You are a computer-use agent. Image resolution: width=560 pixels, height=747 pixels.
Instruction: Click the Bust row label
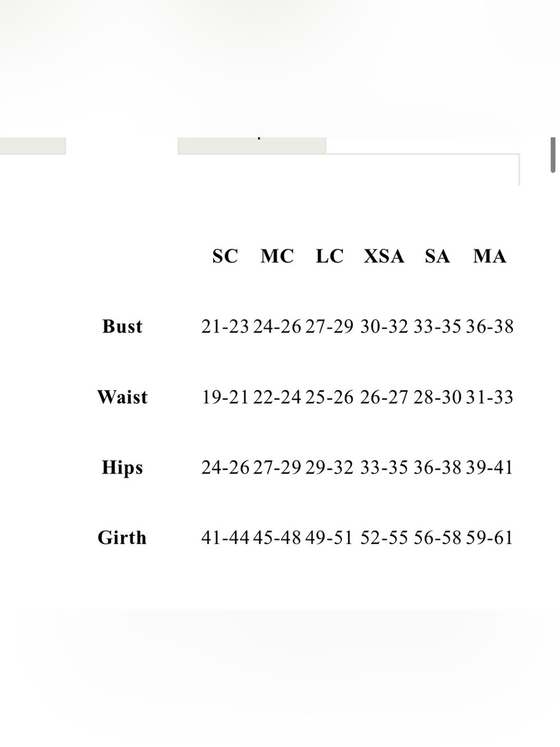(x=122, y=326)
